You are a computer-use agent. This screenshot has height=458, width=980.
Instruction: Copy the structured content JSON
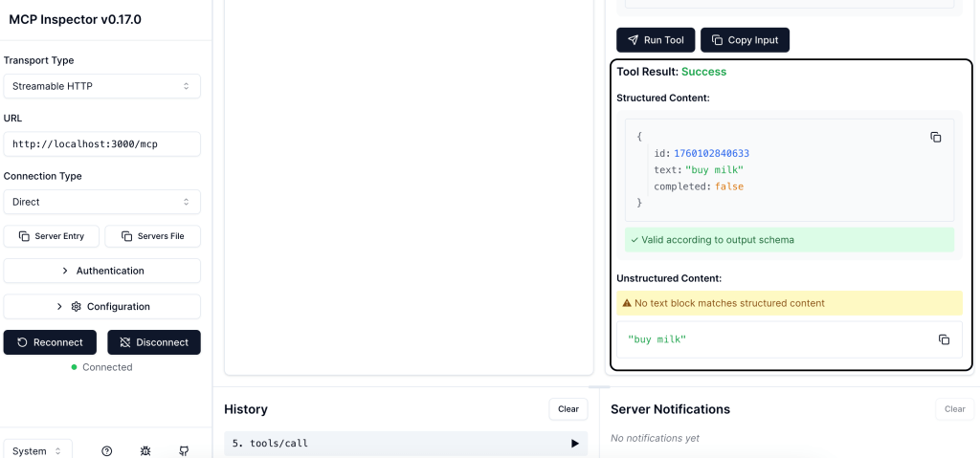coord(936,138)
